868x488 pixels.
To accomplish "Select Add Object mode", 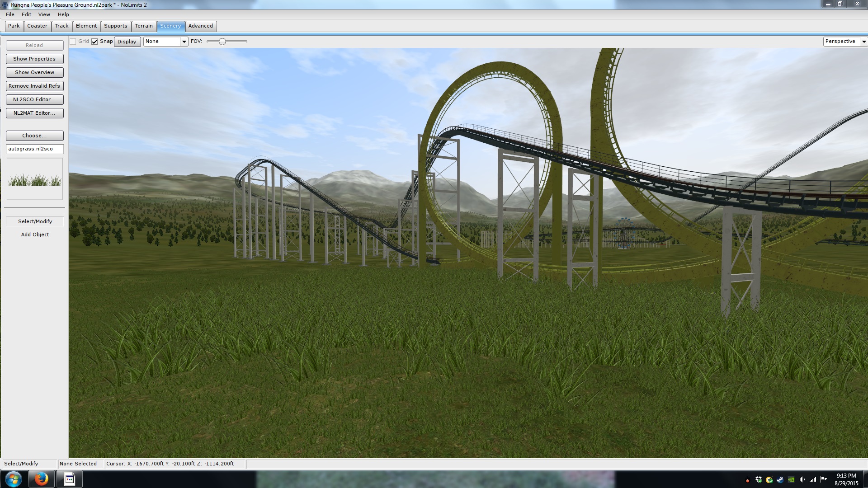I will 35,235.
